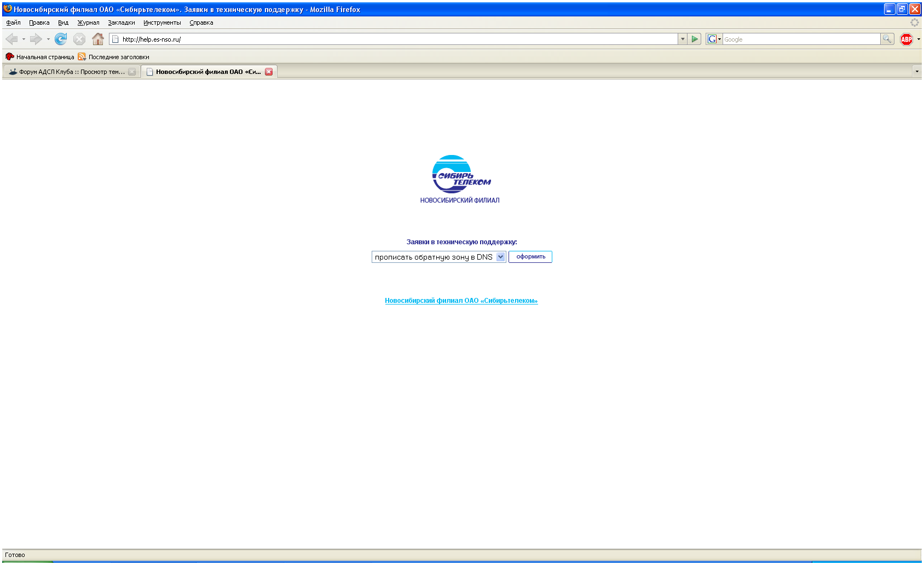Expand the address bar history dropdown
This screenshot has height=563, width=924.
[x=683, y=39]
